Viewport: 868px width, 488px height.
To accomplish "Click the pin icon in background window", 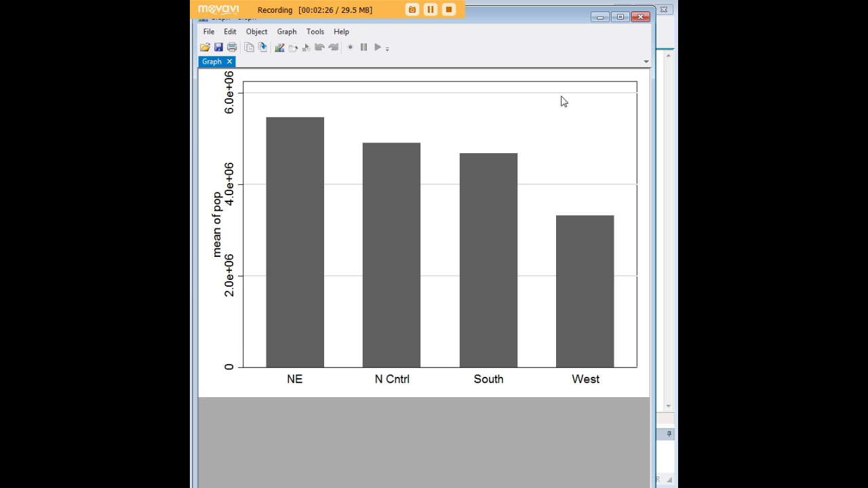I will pyautogui.click(x=669, y=434).
